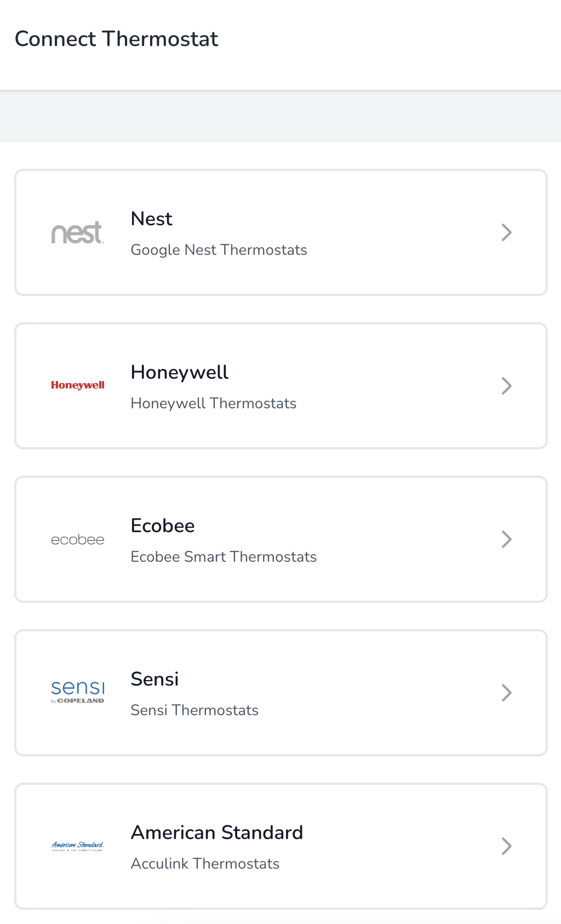Choose the American Standard title

(217, 832)
